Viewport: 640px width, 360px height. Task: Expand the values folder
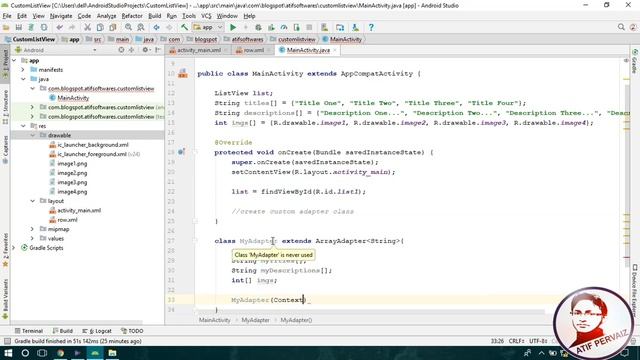(x=33, y=239)
